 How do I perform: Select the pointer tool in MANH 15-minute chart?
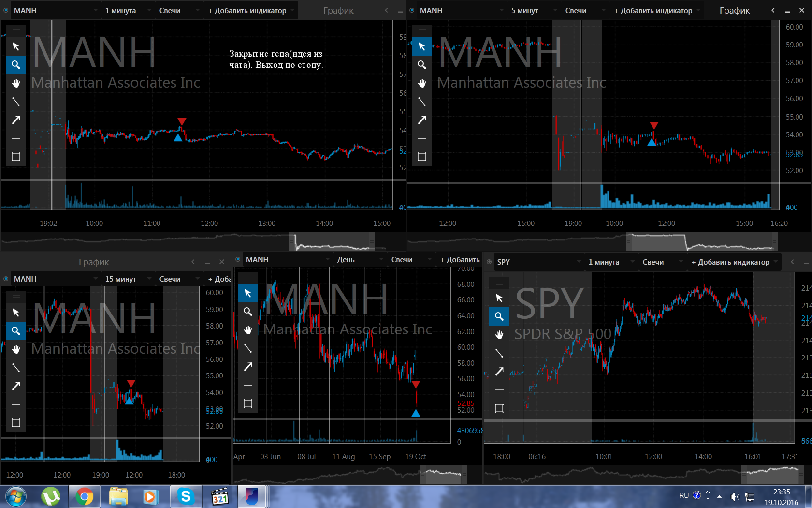16,313
